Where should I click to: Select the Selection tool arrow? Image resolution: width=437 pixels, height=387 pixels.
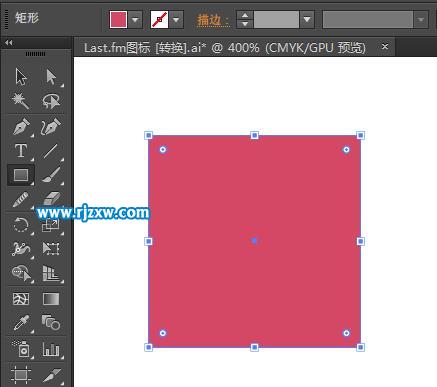coord(21,77)
